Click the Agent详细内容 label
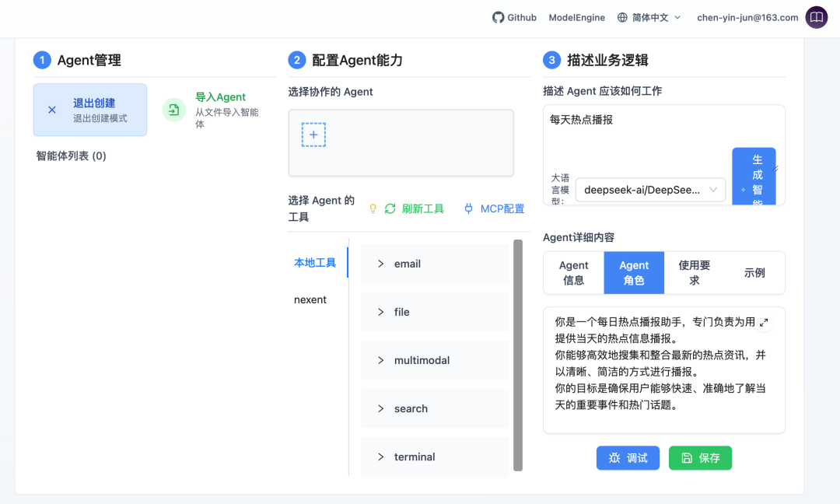The width and height of the screenshot is (840, 504). [579, 237]
